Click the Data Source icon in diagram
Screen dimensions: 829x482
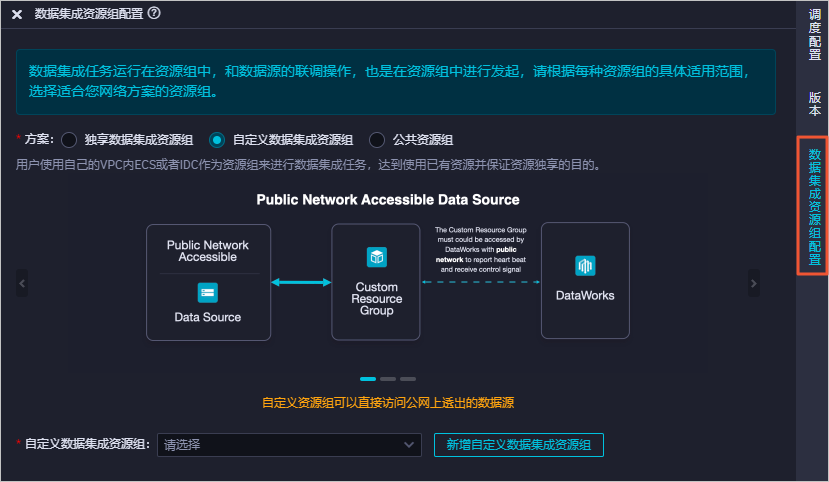click(x=208, y=293)
